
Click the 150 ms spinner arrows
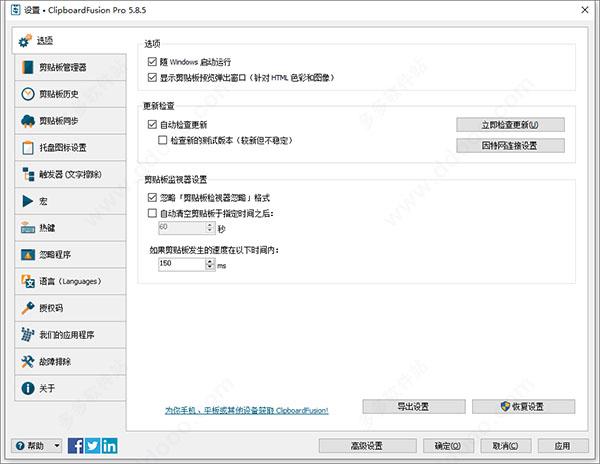coord(210,264)
